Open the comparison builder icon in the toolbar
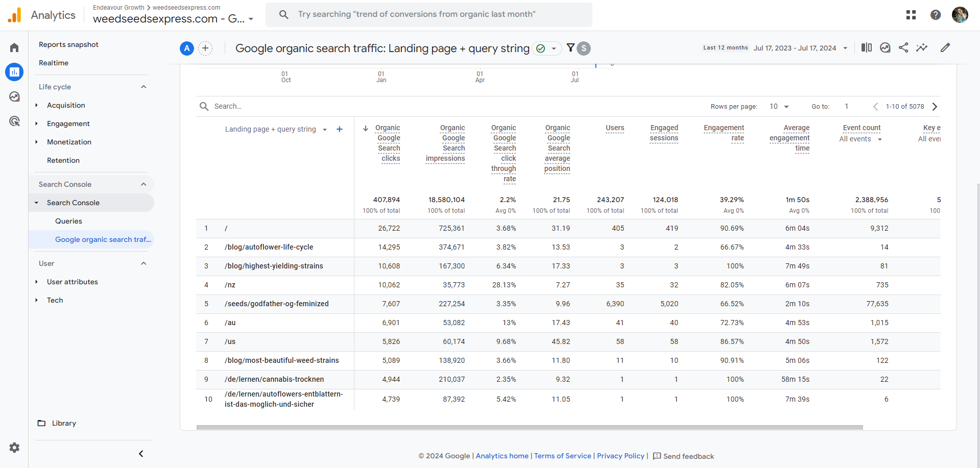This screenshot has width=980, height=468. (866, 47)
